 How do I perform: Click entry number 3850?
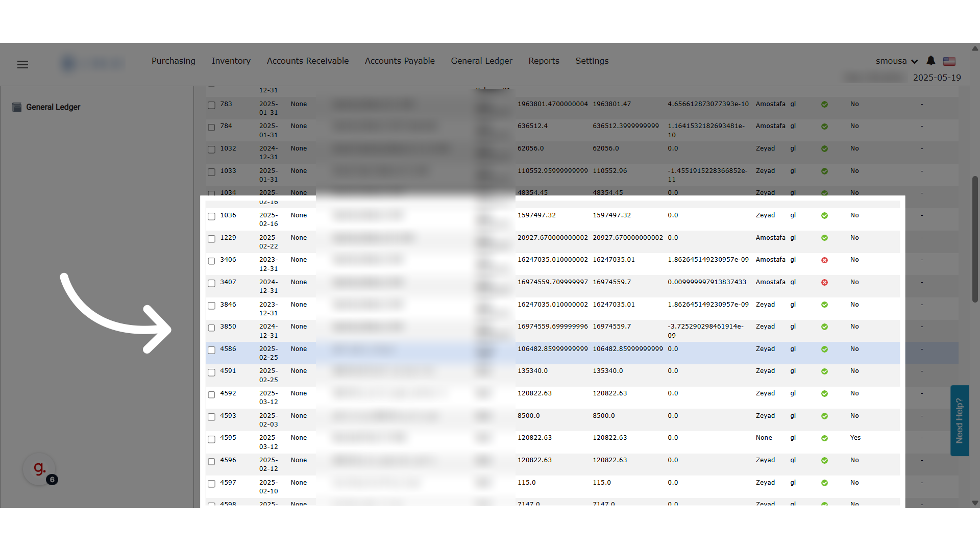point(228,327)
